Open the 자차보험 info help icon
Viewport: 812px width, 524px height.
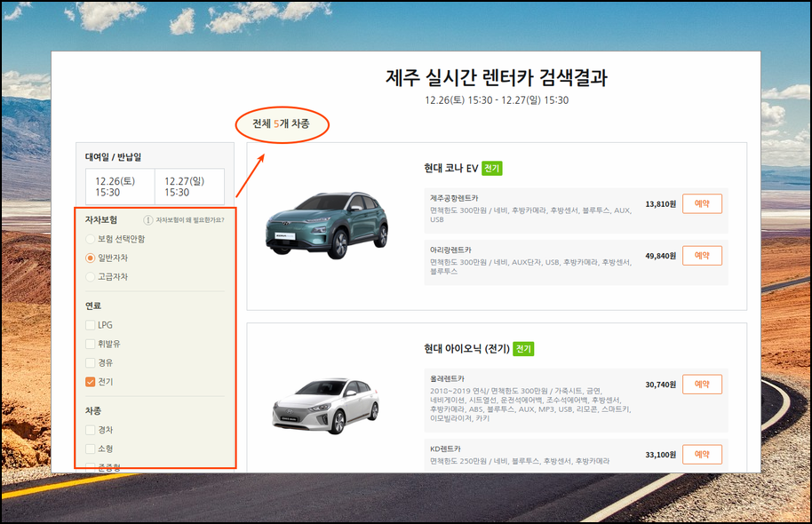tap(148, 220)
